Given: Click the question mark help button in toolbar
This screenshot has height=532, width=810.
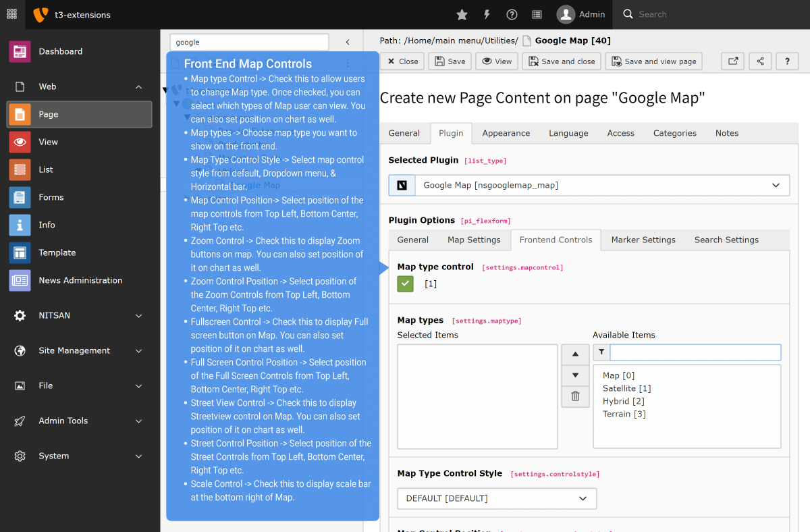Looking at the screenshot, I should [787, 61].
